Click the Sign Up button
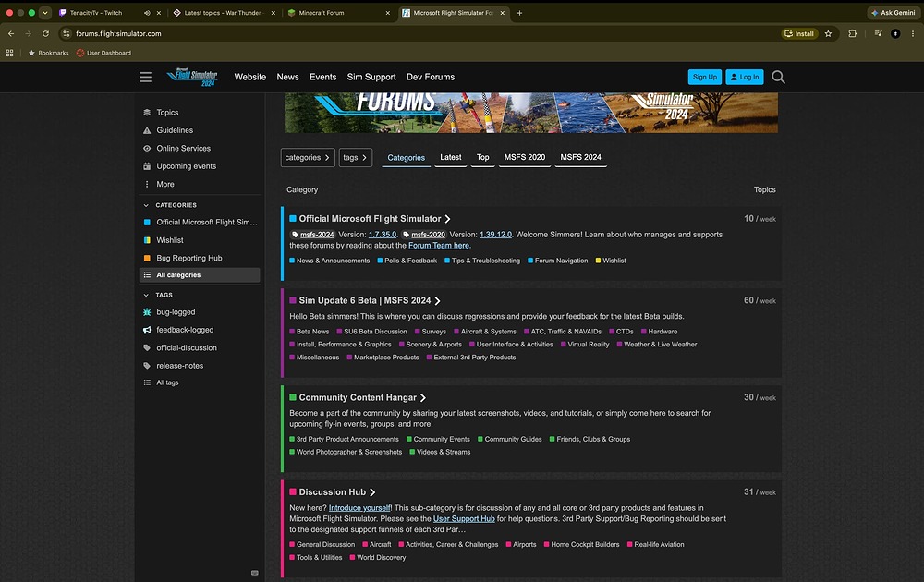 (x=705, y=78)
